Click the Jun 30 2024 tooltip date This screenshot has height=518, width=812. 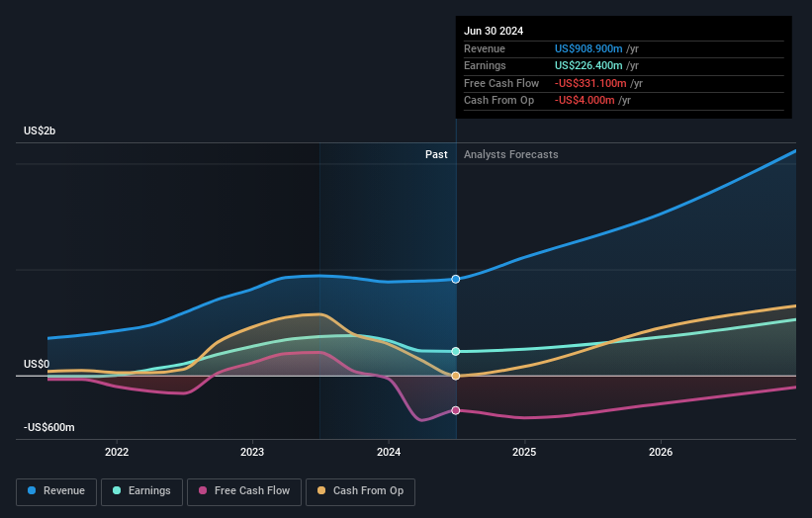coord(494,31)
